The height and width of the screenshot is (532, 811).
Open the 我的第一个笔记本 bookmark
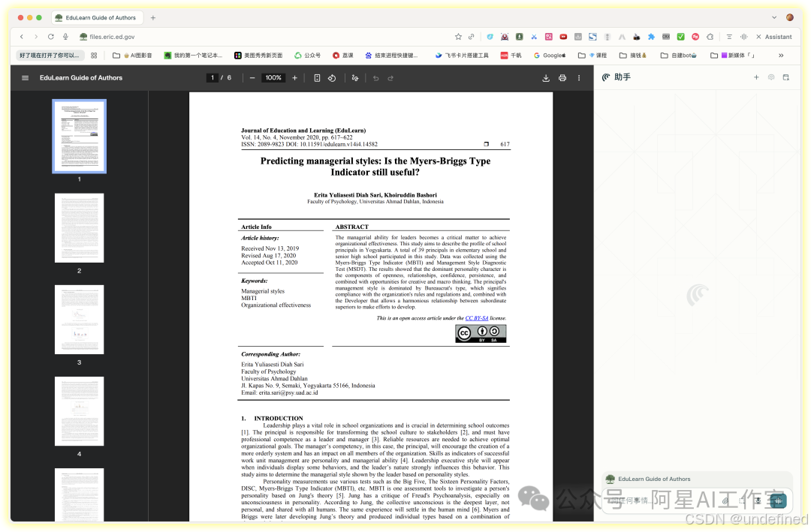pyautogui.click(x=193, y=56)
